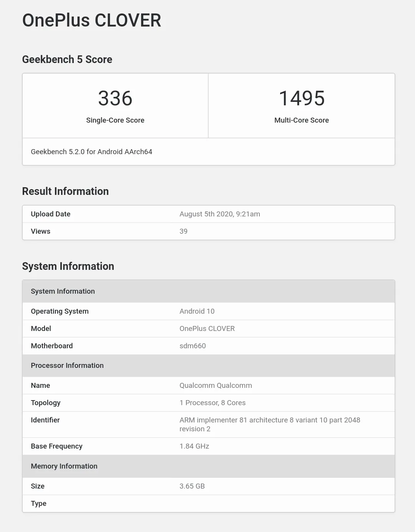Click the processor Name row label
Image resolution: width=415 pixels, height=532 pixels.
tap(40, 386)
